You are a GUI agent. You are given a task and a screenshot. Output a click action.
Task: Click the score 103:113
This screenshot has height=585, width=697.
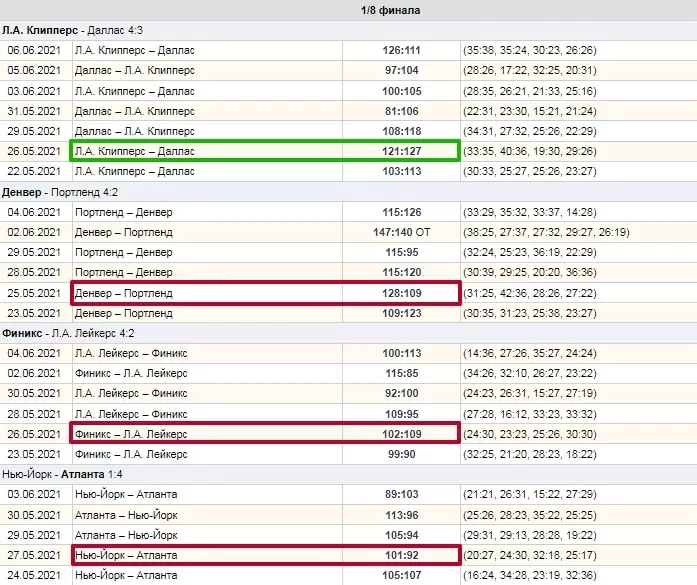(401, 171)
